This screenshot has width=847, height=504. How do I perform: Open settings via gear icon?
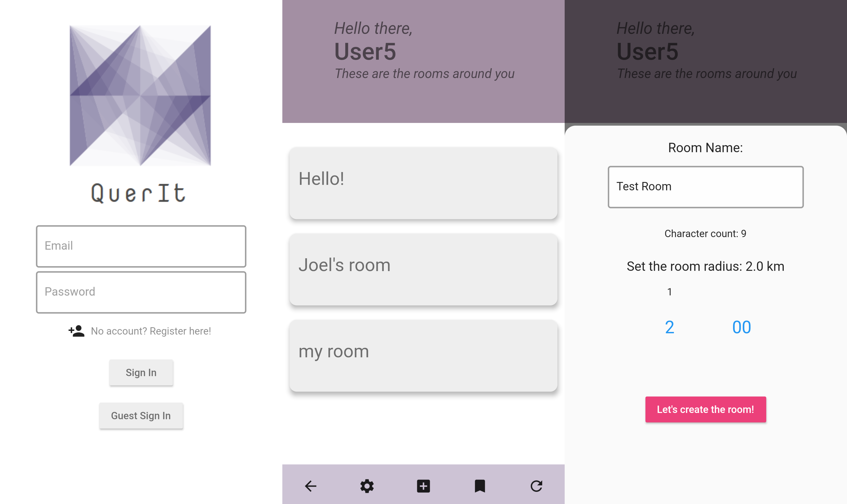tap(367, 486)
